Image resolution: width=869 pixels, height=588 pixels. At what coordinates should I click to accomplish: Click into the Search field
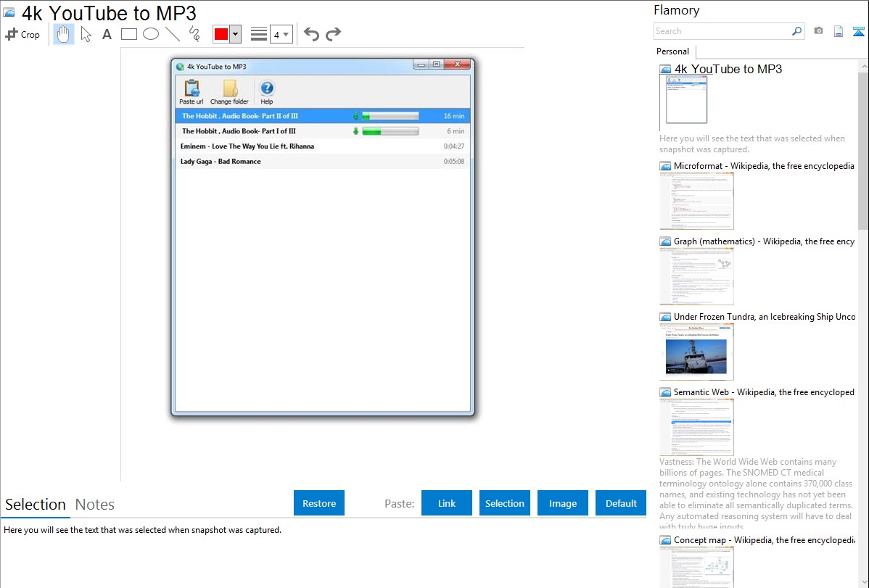click(x=722, y=31)
